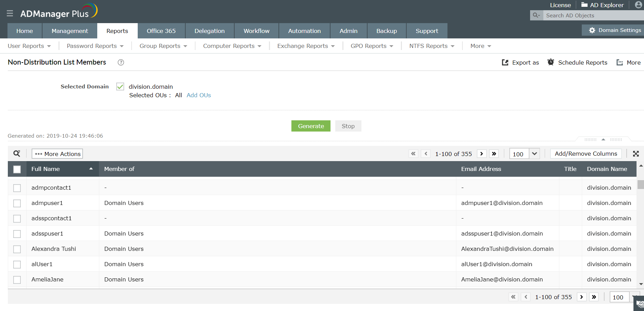Open the Automation tab
This screenshot has height=311, width=644.
tap(304, 31)
